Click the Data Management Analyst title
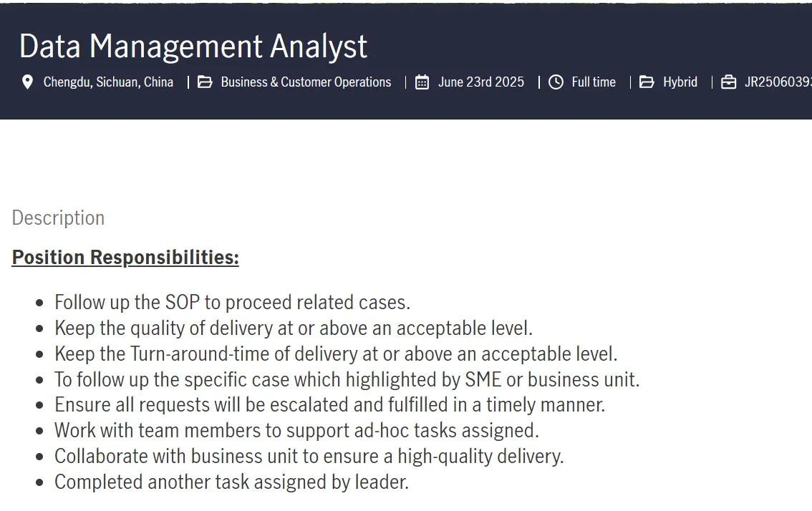The width and height of the screenshot is (812, 511). pyautogui.click(x=193, y=47)
